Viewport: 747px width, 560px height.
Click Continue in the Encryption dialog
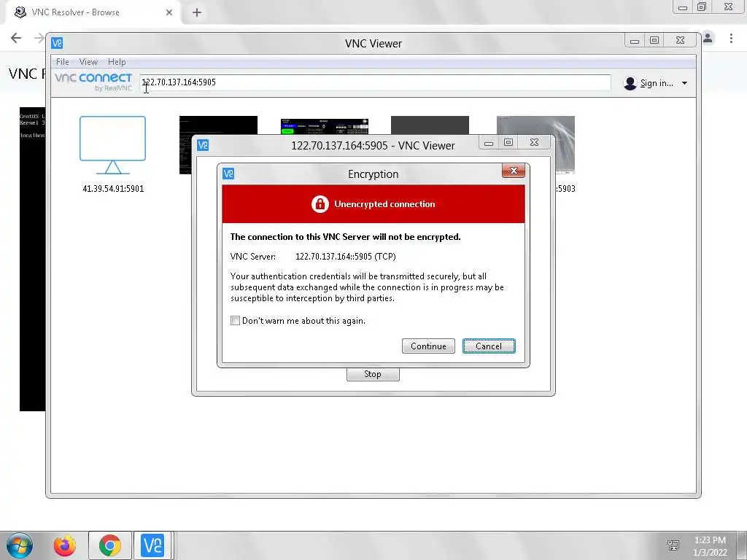[x=428, y=346]
